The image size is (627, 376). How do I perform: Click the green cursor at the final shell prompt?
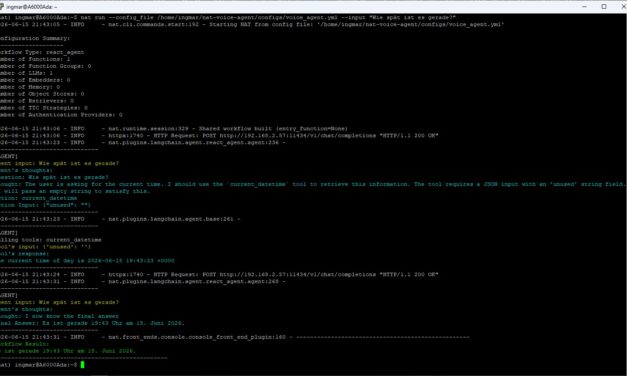coord(82,365)
